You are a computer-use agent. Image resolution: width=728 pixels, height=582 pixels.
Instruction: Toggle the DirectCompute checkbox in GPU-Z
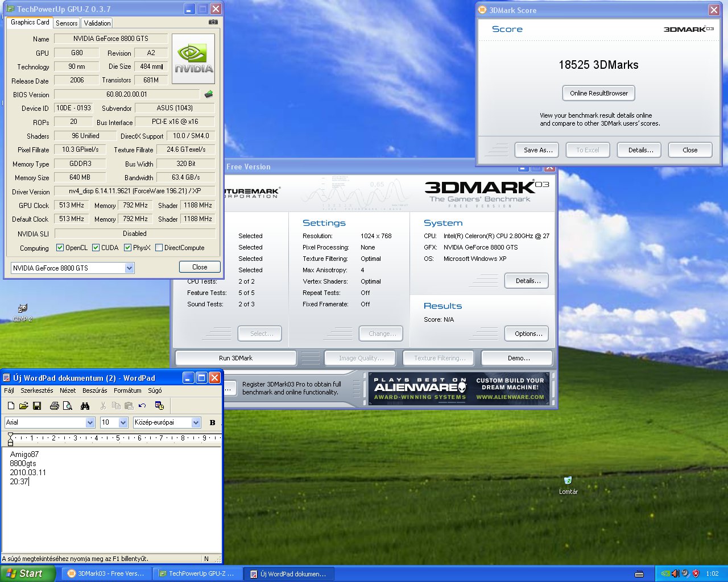pyautogui.click(x=159, y=248)
